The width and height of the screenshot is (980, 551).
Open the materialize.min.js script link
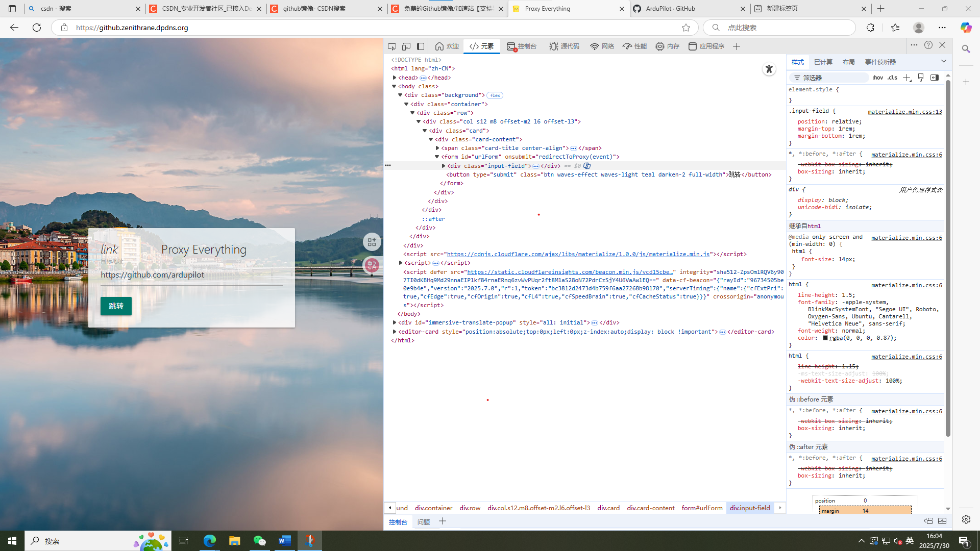pyautogui.click(x=578, y=254)
